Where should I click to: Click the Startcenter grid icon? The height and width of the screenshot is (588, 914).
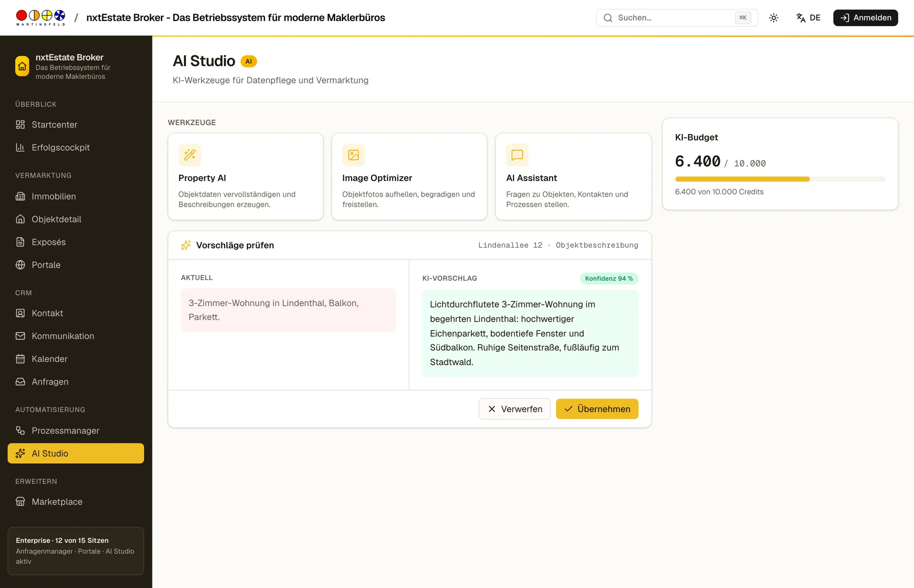20,124
